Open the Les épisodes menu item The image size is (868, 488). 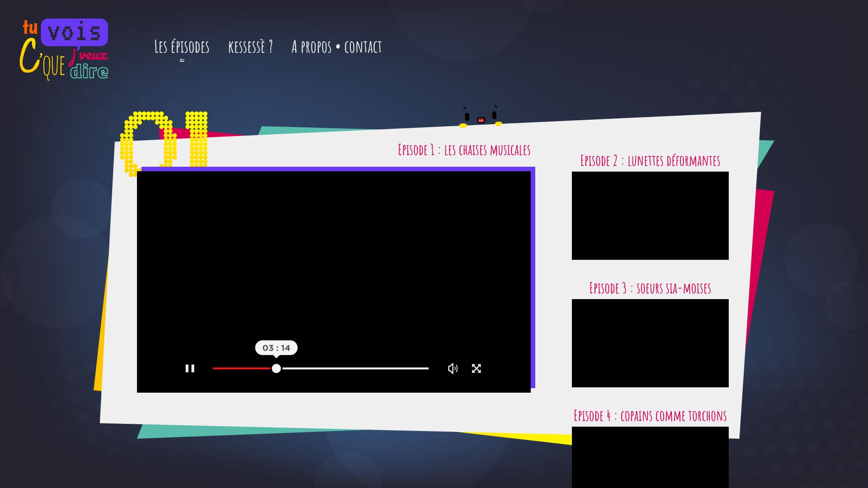point(182,47)
